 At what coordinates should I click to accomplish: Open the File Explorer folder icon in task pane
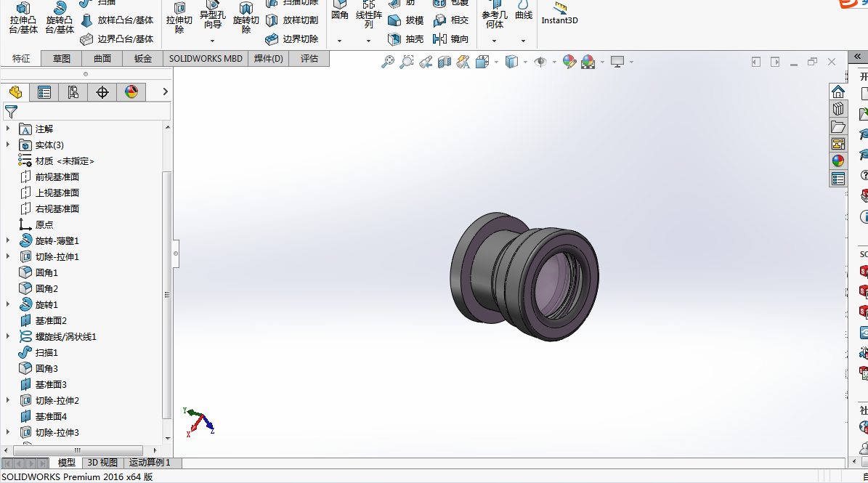pos(838,126)
